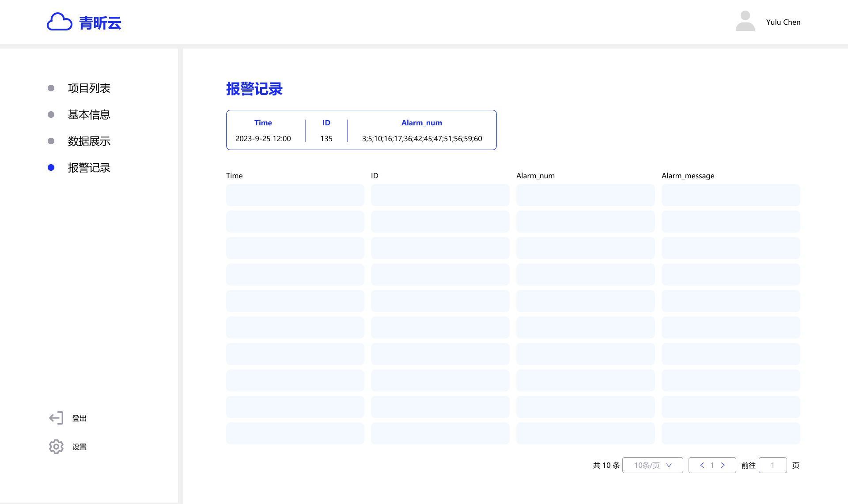
Task: Select the 基本信息 sidebar entry
Action: tap(89, 115)
